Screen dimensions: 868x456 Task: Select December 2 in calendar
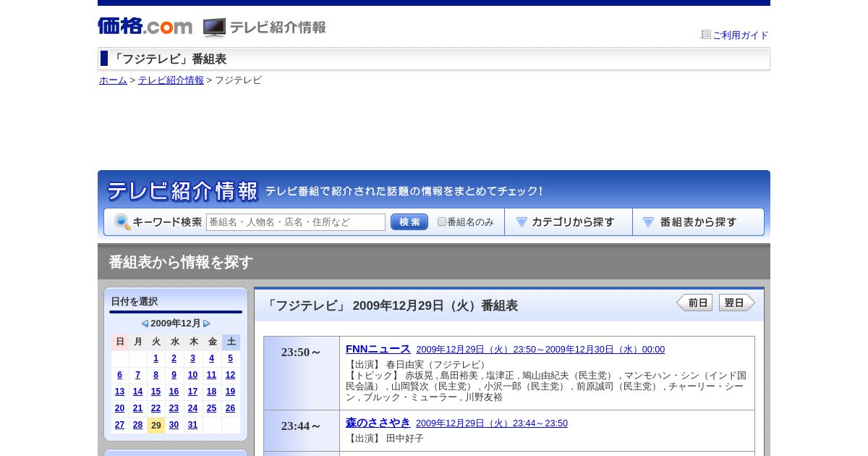pyautogui.click(x=174, y=358)
